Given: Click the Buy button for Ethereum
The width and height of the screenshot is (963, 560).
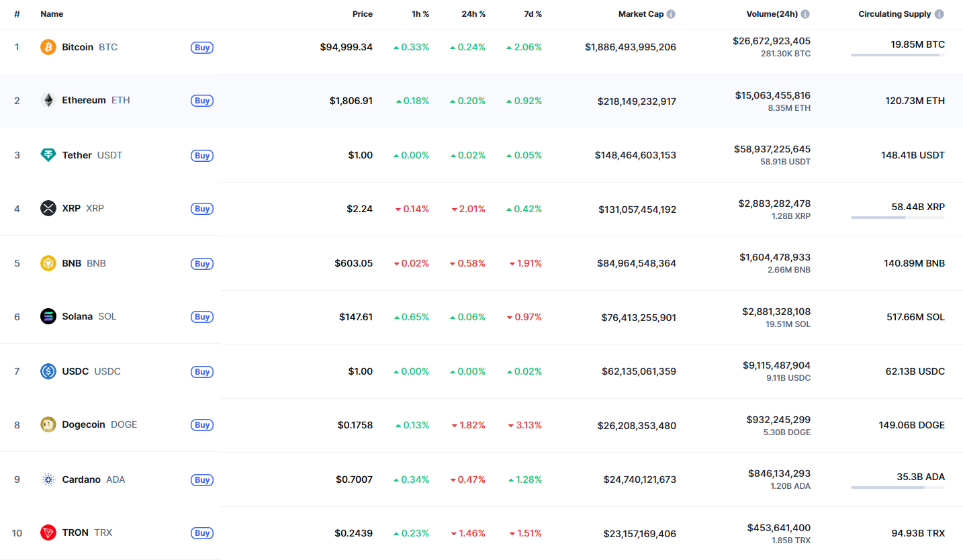Looking at the screenshot, I should (x=202, y=101).
